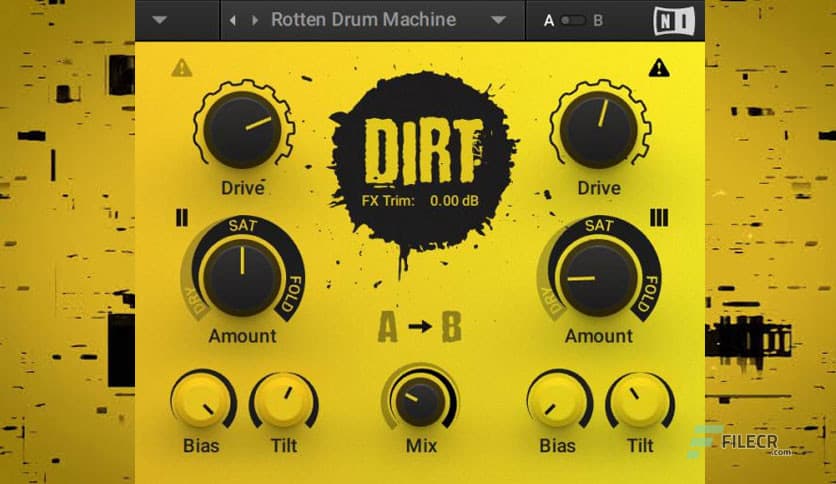Click the left Bias knob
This screenshot has height=484, width=836.
[200, 401]
